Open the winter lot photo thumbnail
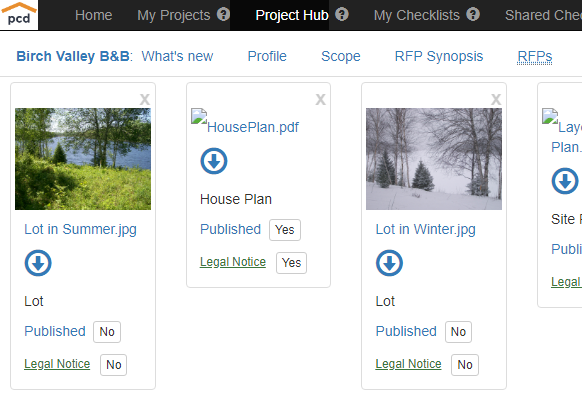The image size is (582, 410). (434, 159)
